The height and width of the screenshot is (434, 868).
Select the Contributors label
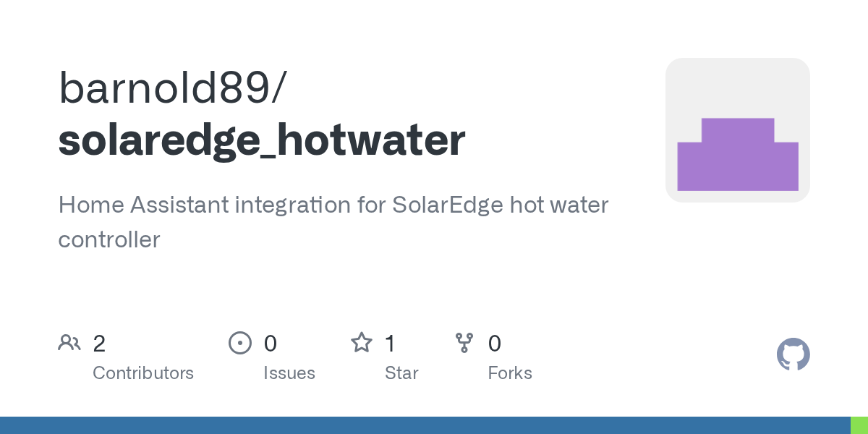(x=143, y=373)
